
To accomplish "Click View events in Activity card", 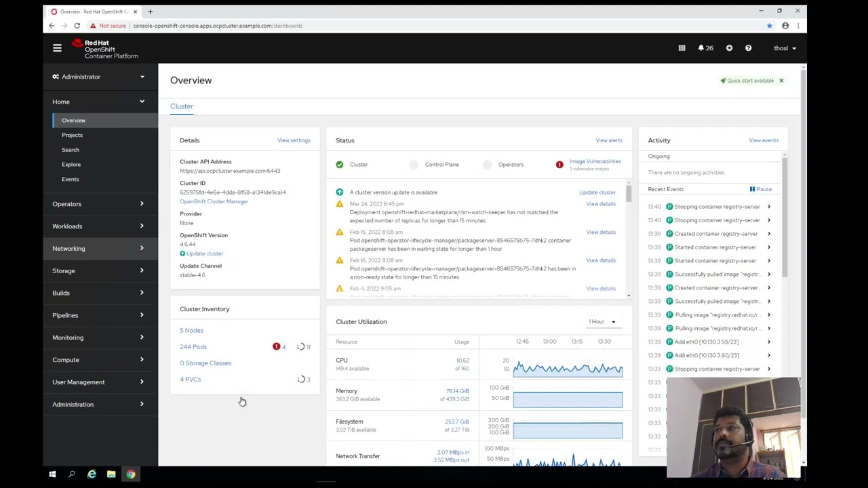I will coord(764,140).
